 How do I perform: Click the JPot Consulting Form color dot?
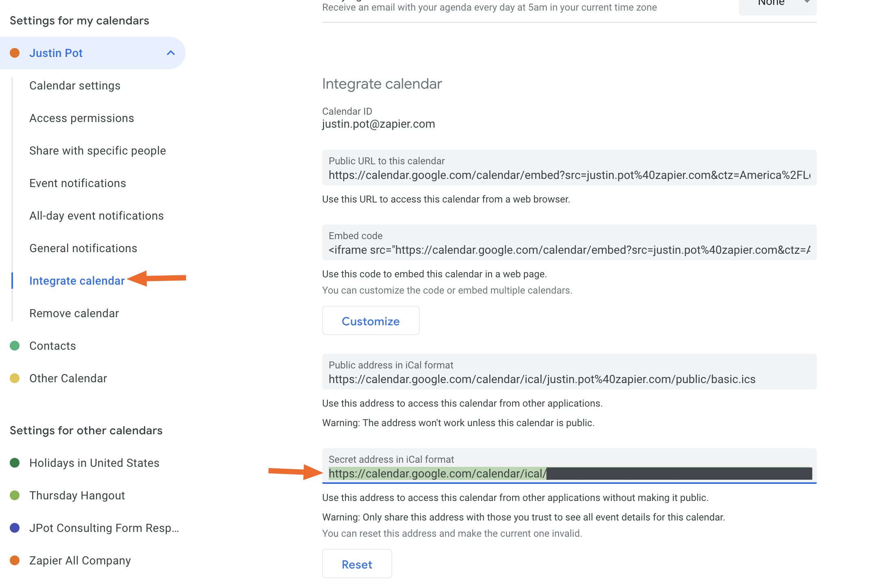15,528
